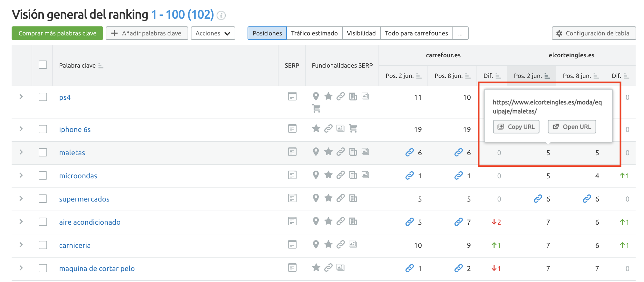This screenshot has width=644, height=282.
Task: Check the maquina de cortar pelo checkbox
Action: (43, 268)
